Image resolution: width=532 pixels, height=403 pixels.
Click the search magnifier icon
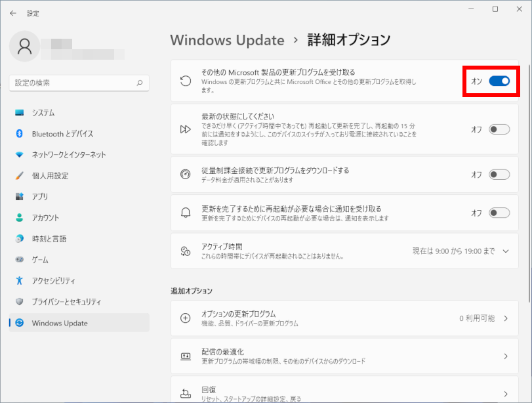(x=139, y=83)
